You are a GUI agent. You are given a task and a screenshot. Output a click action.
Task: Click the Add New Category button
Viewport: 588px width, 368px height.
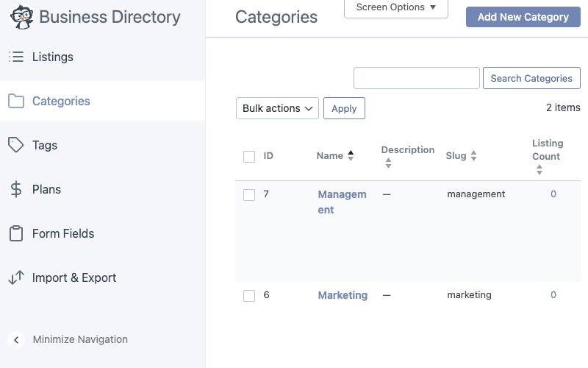[523, 17]
